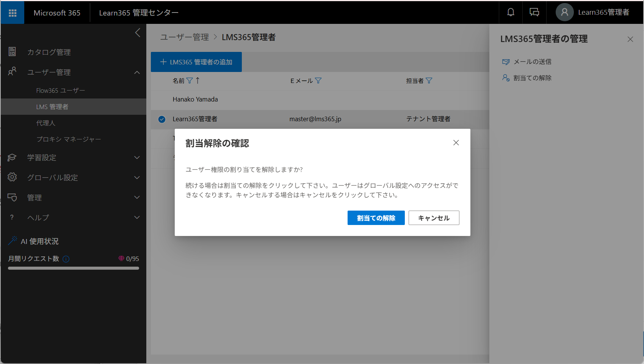Open the notifications bell

pos(511,12)
